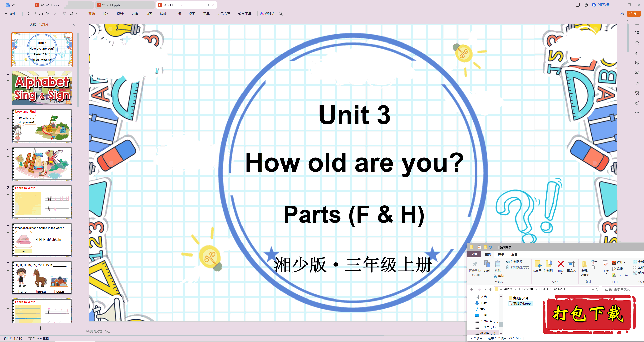Click Unit 3 in Explorer breadcrumb path
Viewport: 644px width, 342px height.
(543, 289)
